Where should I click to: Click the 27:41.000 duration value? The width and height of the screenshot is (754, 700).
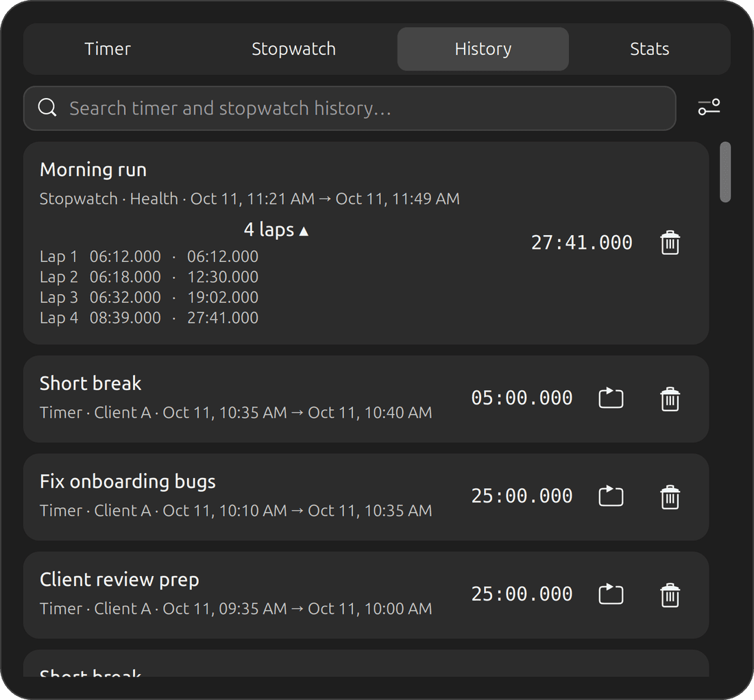pyautogui.click(x=581, y=243)
